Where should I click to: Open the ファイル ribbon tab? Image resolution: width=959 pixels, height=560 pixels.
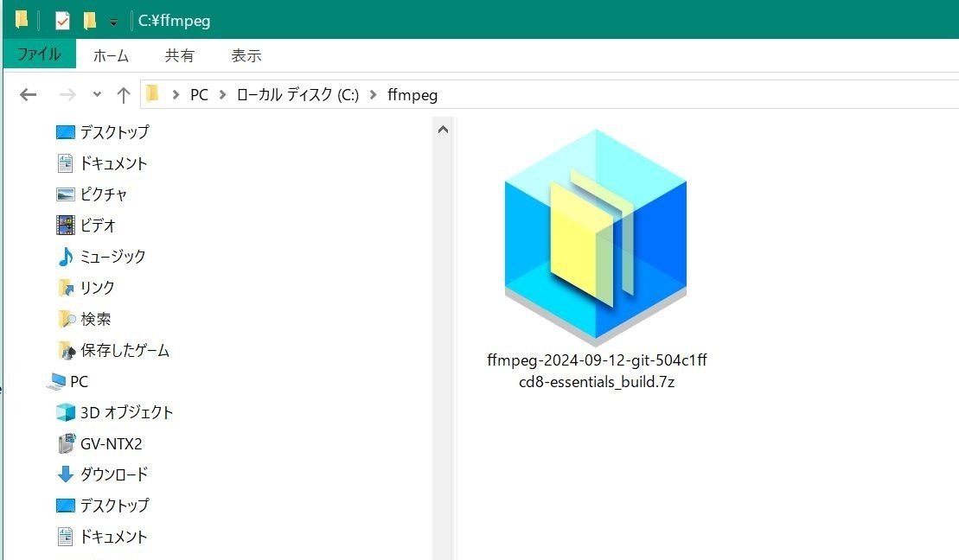[39, 54]
